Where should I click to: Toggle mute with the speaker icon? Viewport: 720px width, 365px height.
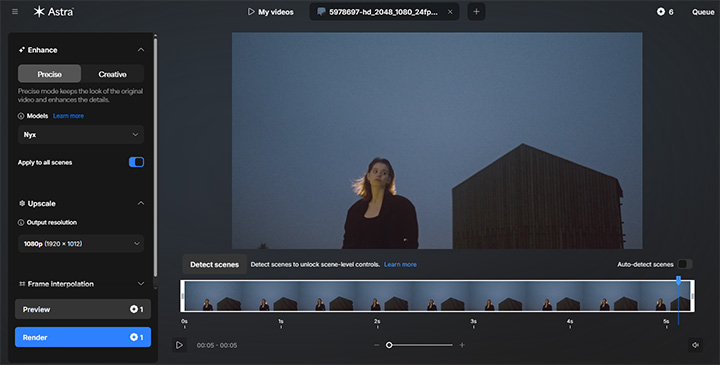(x=695, y=345)
